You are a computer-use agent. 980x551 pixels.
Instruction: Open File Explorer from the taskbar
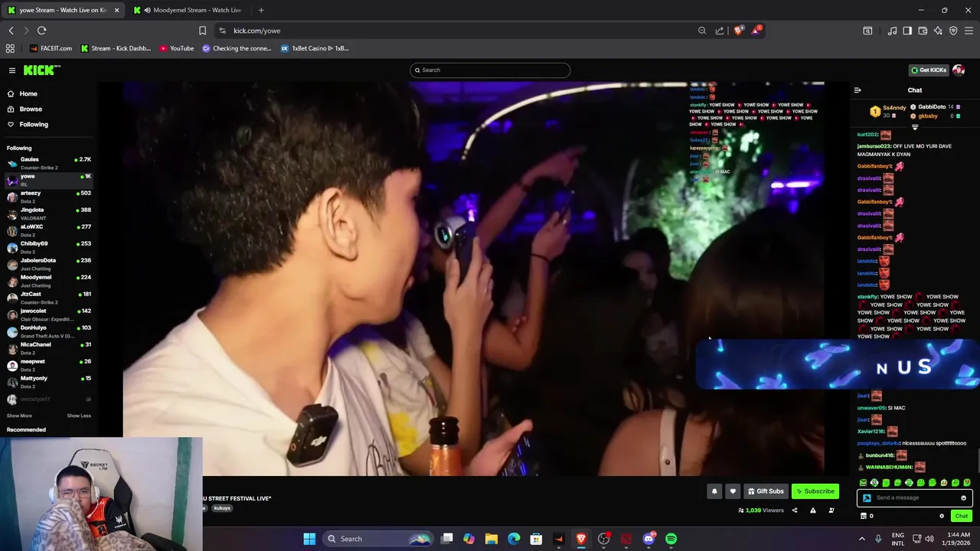492,539
